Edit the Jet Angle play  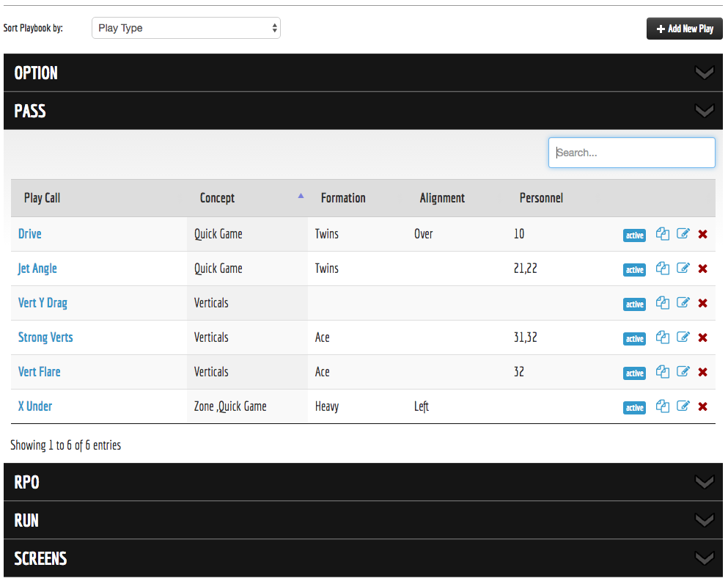(x=683, y=268)
